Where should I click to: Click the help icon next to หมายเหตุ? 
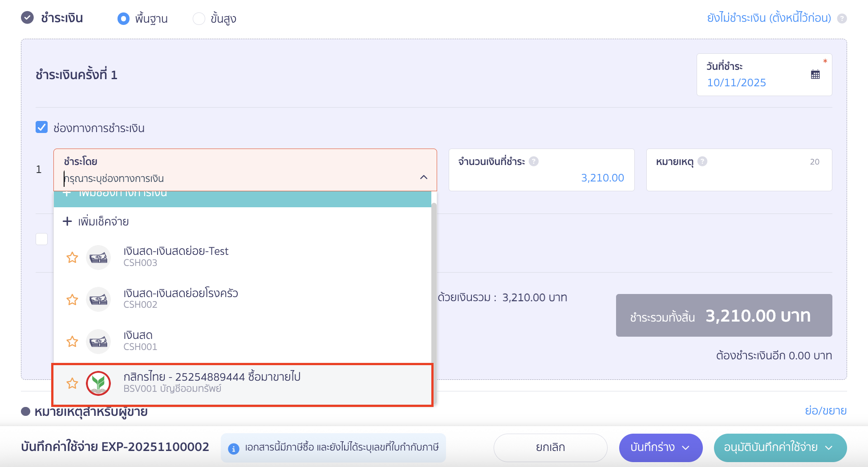tap(702, 161)
